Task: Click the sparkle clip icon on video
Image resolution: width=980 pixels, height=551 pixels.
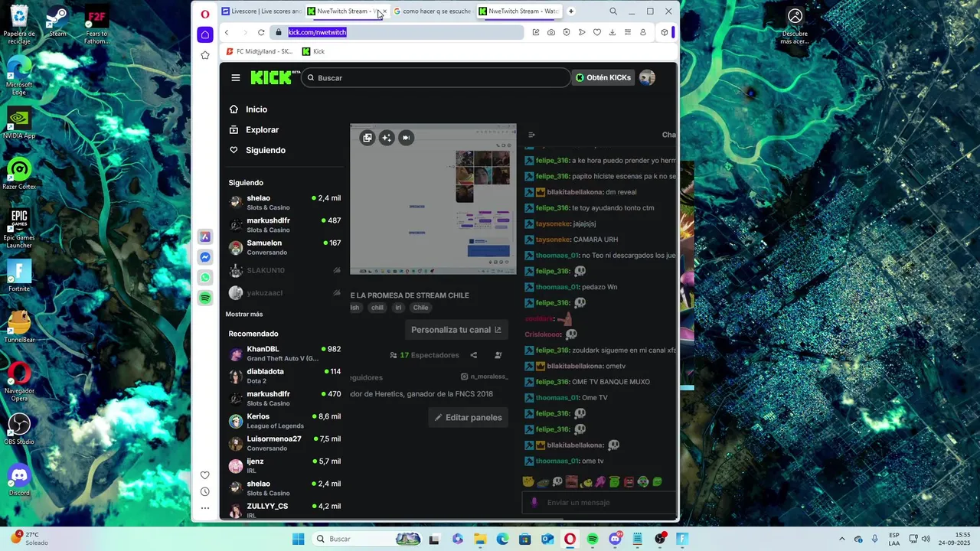Action: coord(387,138)
